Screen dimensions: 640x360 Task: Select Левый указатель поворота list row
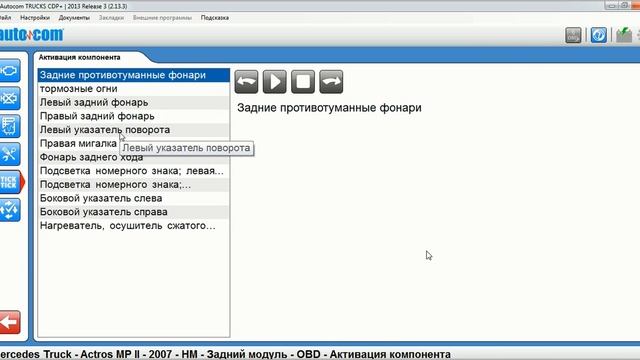coord(133,130)
